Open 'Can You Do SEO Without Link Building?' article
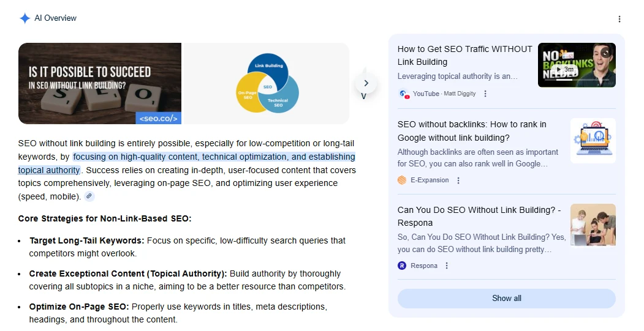The image size is (644, 331). point(479,216)
